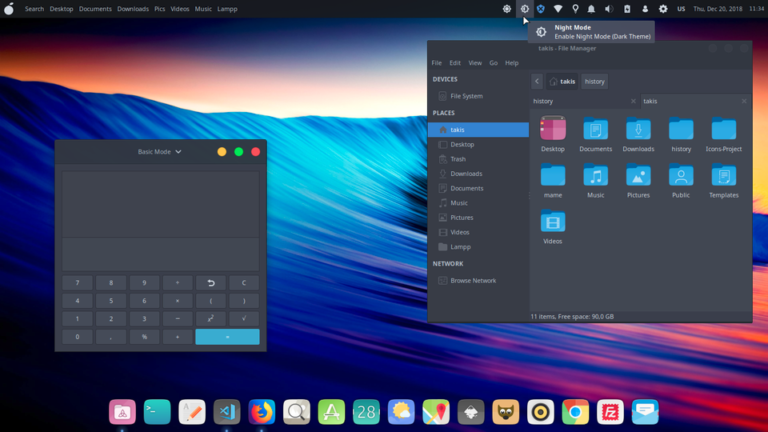Toggle Night Mode in the top panel
768x432 pixels.
(x=524, y=9)
